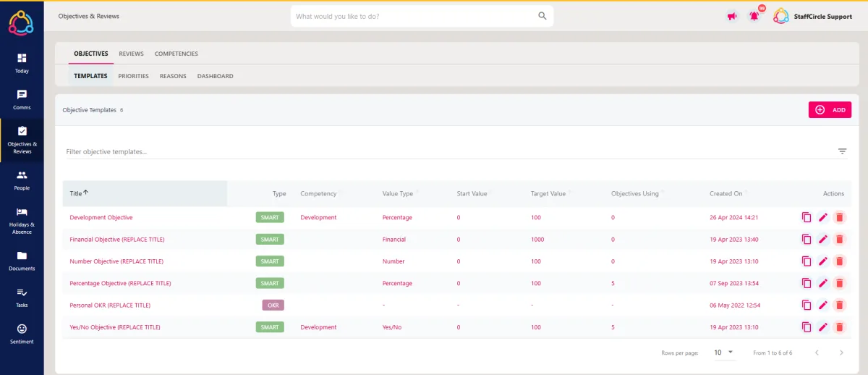This screenshot has height=375, width=868.
Task: Go to the next results page
Action: click(x=841, y=353)
